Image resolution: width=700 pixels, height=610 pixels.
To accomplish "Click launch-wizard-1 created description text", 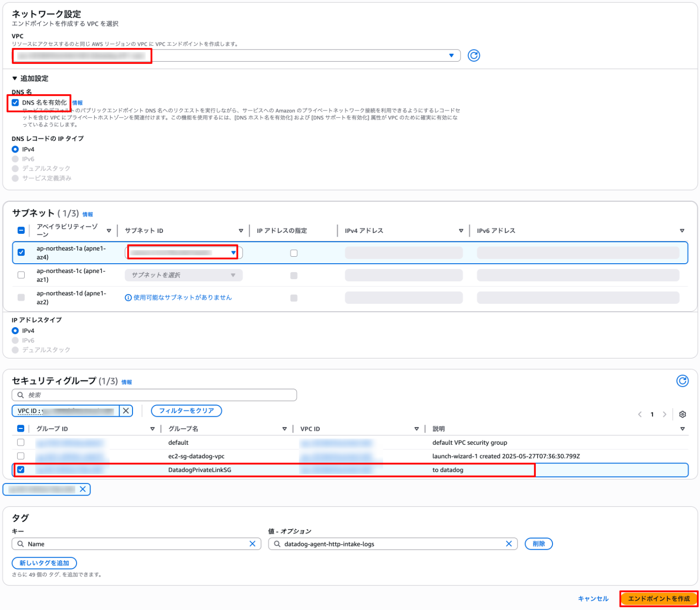I will point(506,456).
